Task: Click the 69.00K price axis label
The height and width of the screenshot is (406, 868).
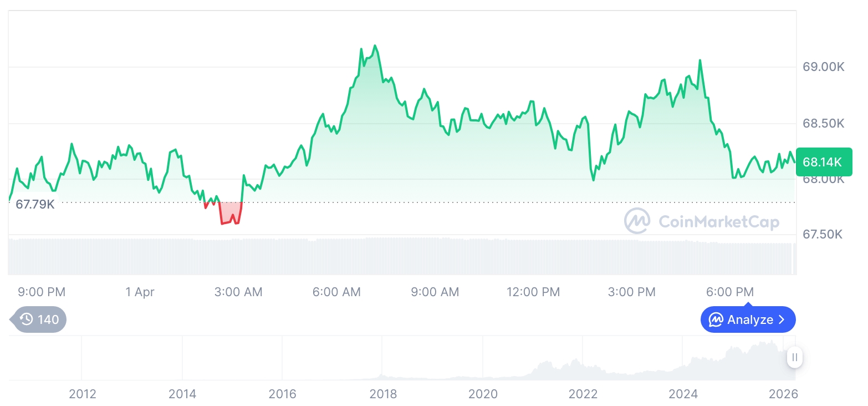Action: [823, 67]
